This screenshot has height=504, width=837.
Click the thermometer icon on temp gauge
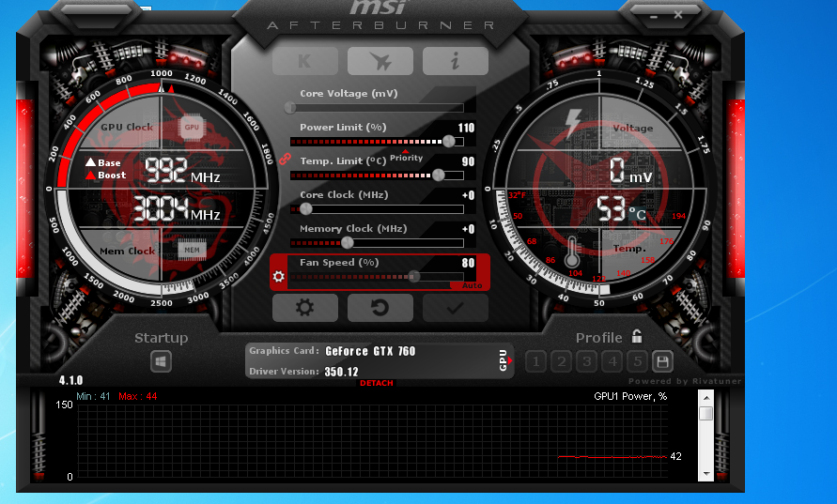click(572, 252)
